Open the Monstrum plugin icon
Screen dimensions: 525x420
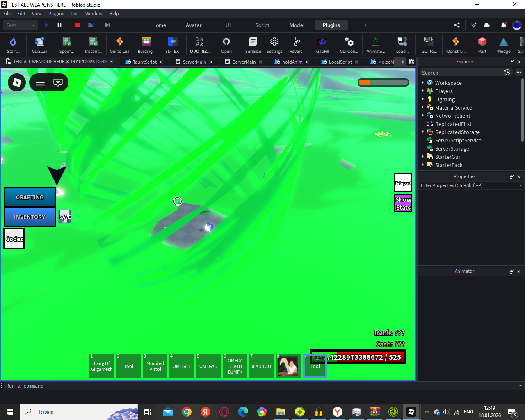[x=456, y=45]
